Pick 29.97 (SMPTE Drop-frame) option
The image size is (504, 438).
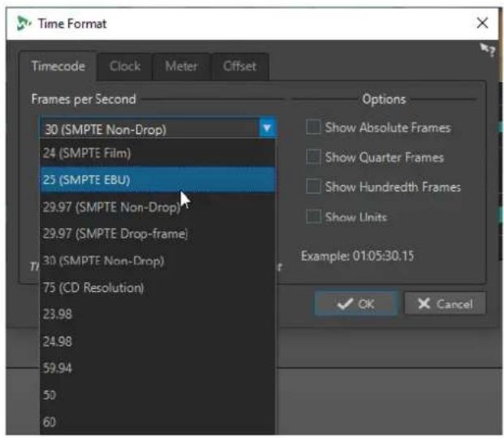click(x=157, y=234)
